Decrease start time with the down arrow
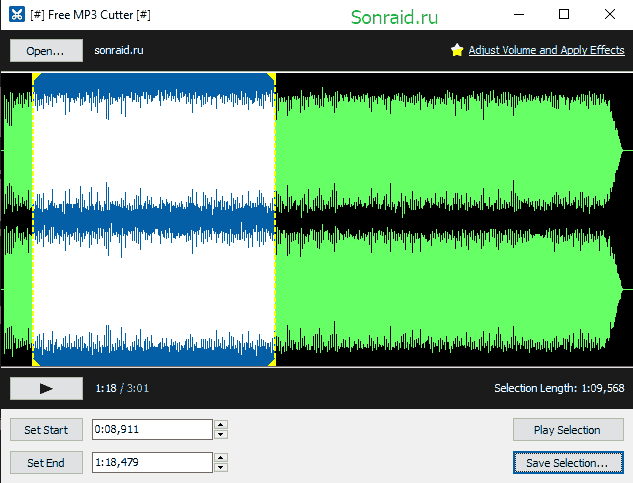The height and width of the screenshot is (483, 633). pyautogui.click(x=220, y=435)
